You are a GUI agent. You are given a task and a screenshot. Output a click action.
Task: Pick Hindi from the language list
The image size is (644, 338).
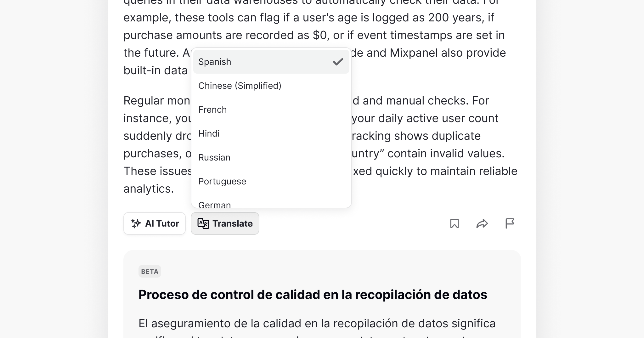point(271,133)
